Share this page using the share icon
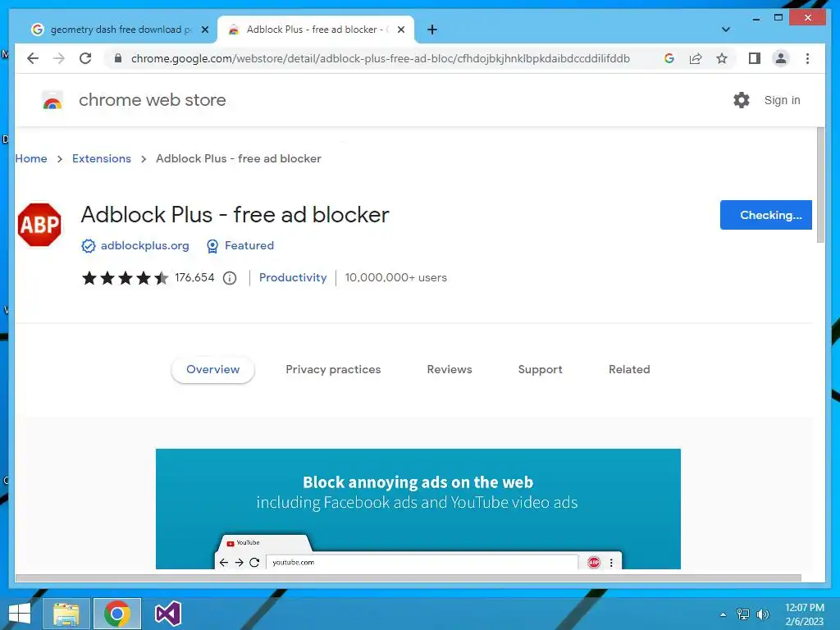Image resolution: width=840 pixels, height=630 pixels. [x=696, y=58]
